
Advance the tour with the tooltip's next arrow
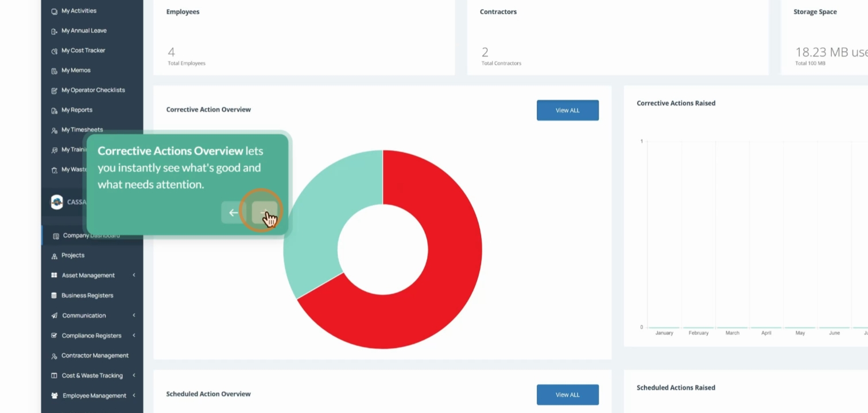click(264, 213)
